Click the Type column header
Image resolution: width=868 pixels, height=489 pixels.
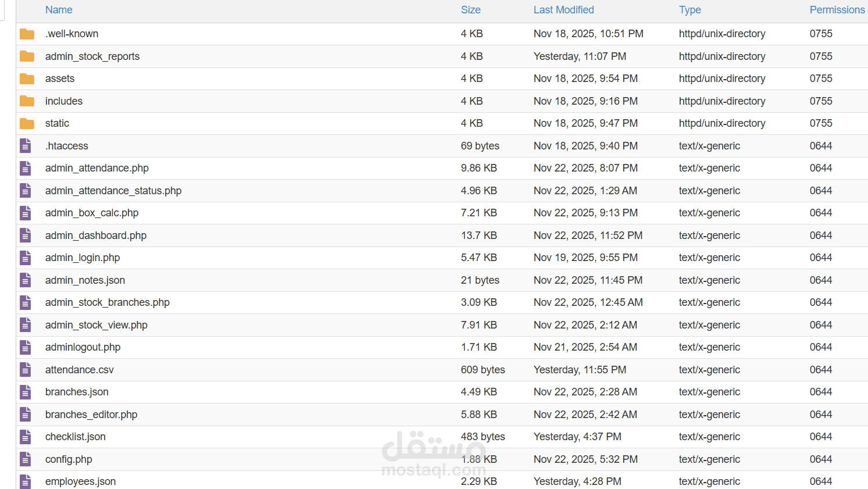[690, 10]
